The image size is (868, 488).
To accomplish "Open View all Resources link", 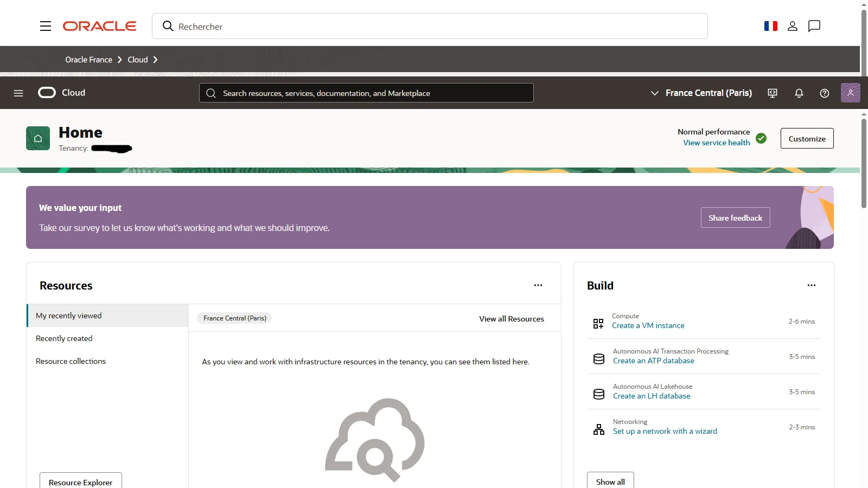I will click(x=512, y=319).
